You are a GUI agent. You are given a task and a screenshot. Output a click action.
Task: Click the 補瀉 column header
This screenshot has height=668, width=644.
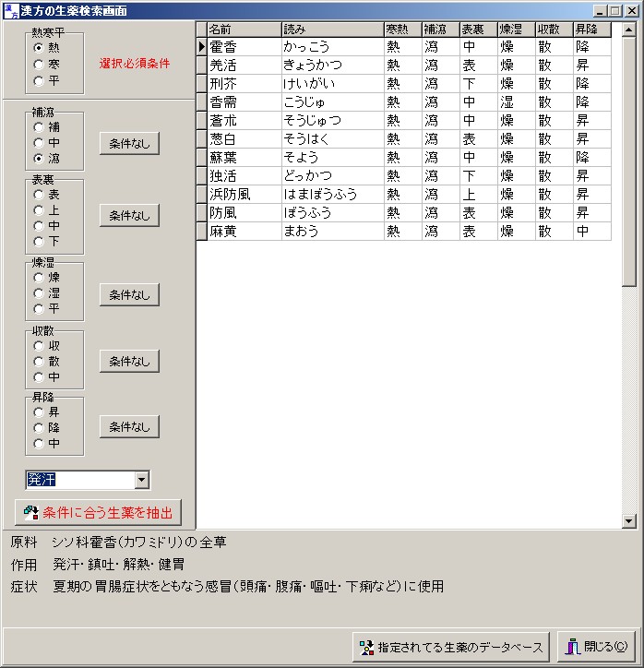coord(441,30)
